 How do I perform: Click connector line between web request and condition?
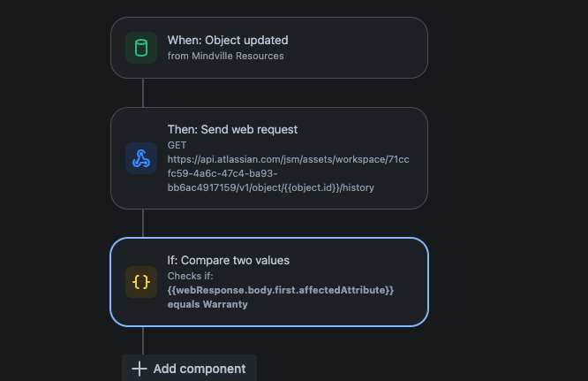(x=143, y=224)
